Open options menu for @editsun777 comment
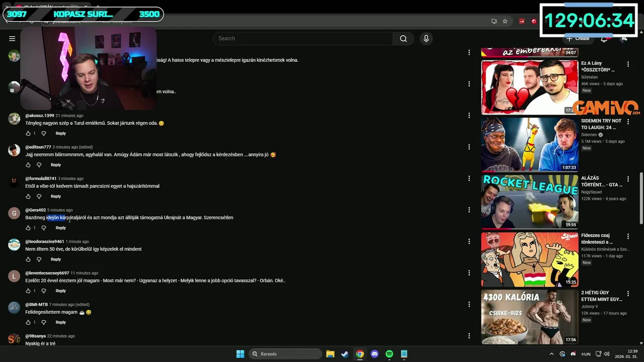644x362 pixels. point(469,147)
